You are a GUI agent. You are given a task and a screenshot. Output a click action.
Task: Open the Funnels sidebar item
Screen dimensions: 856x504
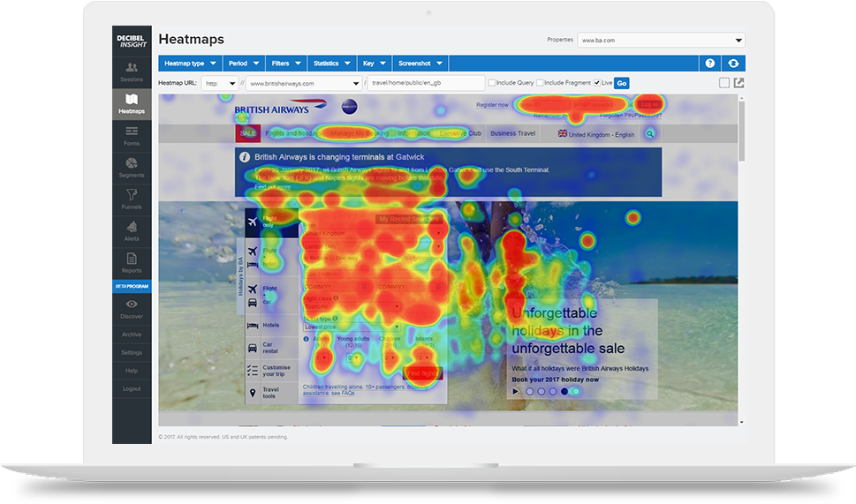(x=132, y=199)
